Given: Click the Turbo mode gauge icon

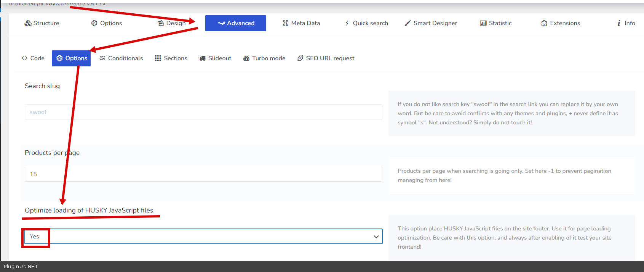Looking at the screenshot, I should coord(246,58).
